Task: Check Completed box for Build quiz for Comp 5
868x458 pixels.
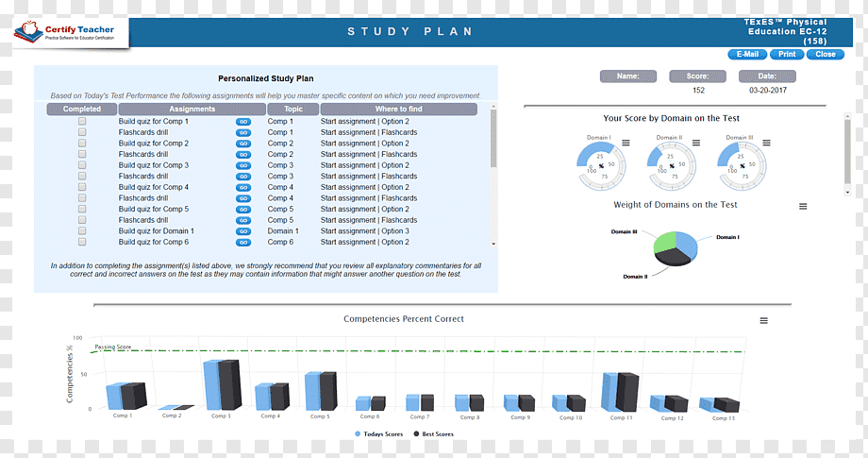Action: 82,209
